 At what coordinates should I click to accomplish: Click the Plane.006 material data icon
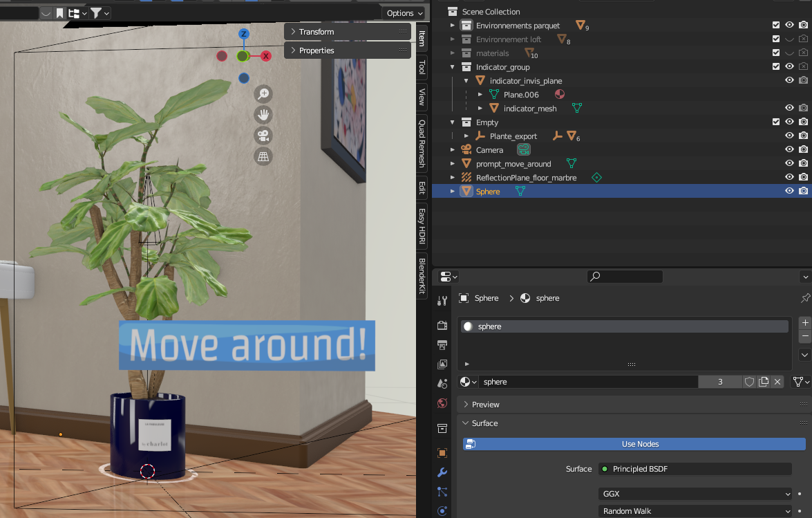tap(560, 94)
